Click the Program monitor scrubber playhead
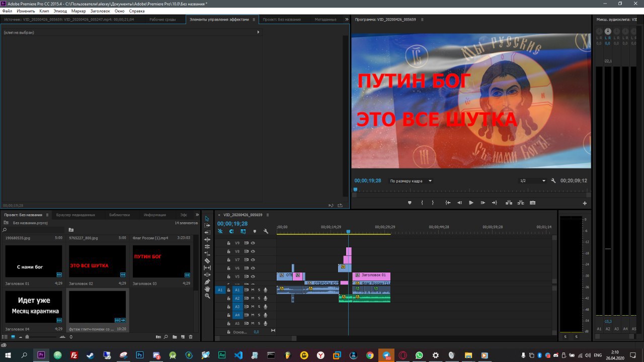Viewport: 644px width, 362px height. (x=355, y=190)
